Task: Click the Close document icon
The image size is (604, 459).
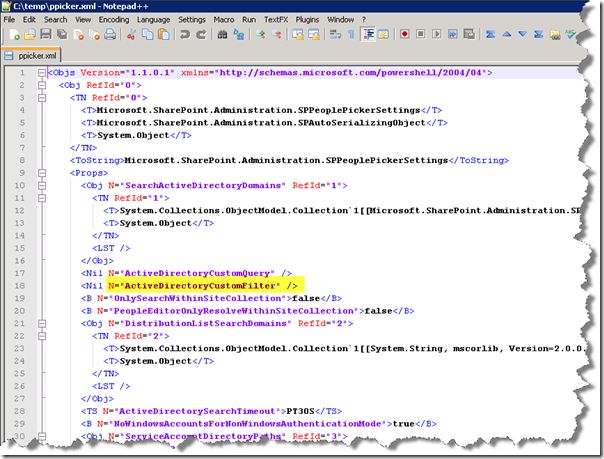Action: (x=79, y=35)
